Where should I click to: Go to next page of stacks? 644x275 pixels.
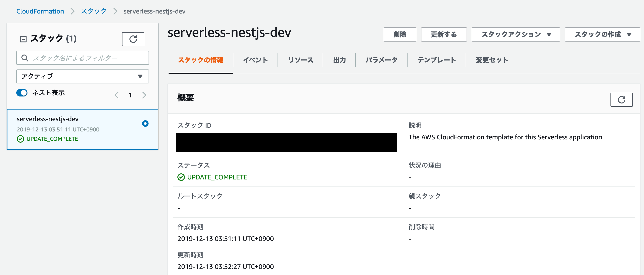click(144, 95)
